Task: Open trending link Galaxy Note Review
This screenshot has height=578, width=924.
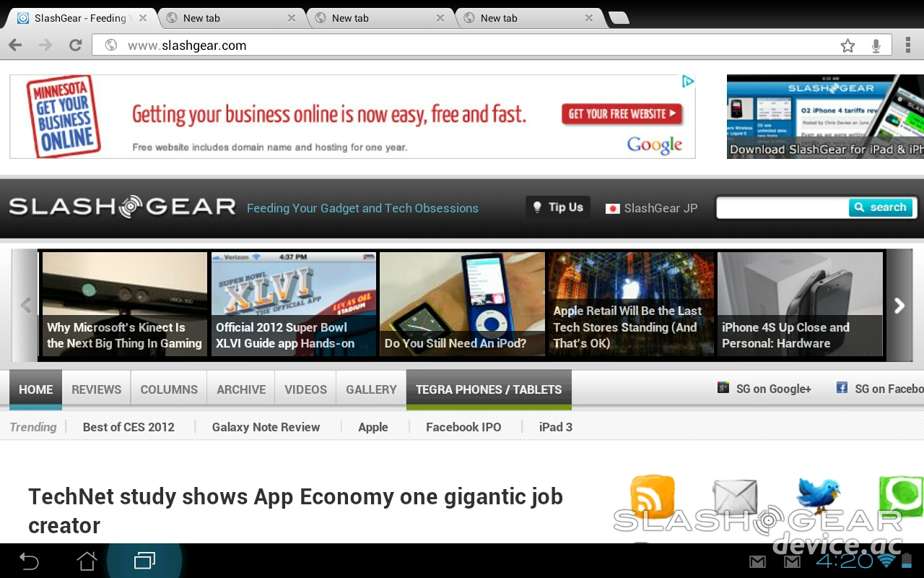Action: [266, 427]
